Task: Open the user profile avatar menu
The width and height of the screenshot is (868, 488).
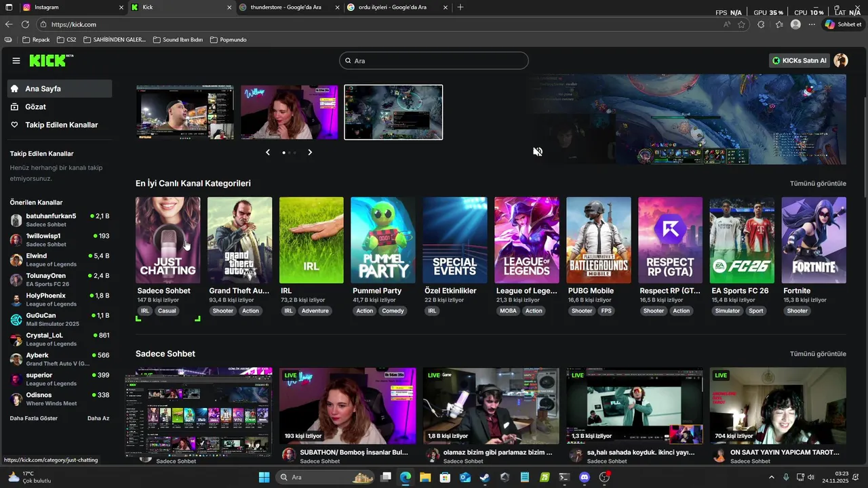Action: [841, 61]
